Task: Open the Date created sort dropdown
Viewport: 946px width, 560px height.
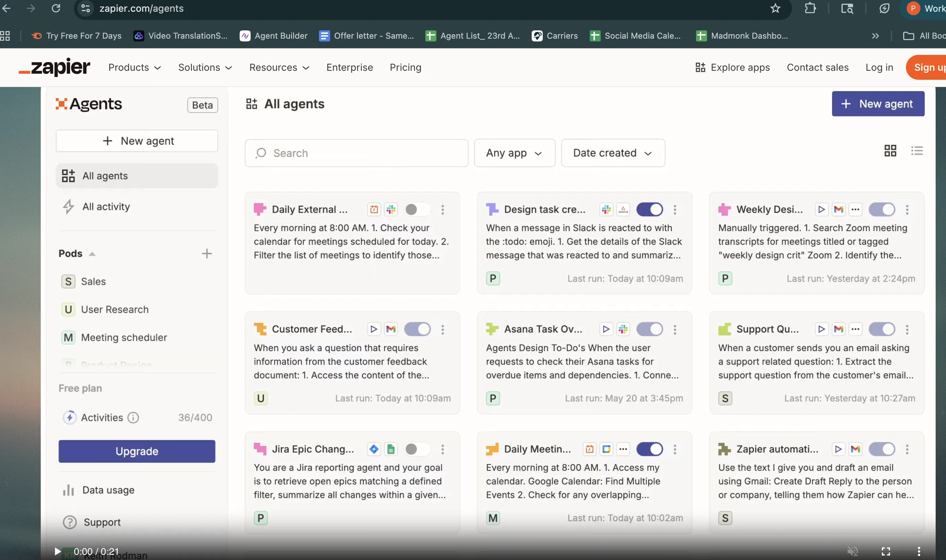Action: [x=613, y=153]
